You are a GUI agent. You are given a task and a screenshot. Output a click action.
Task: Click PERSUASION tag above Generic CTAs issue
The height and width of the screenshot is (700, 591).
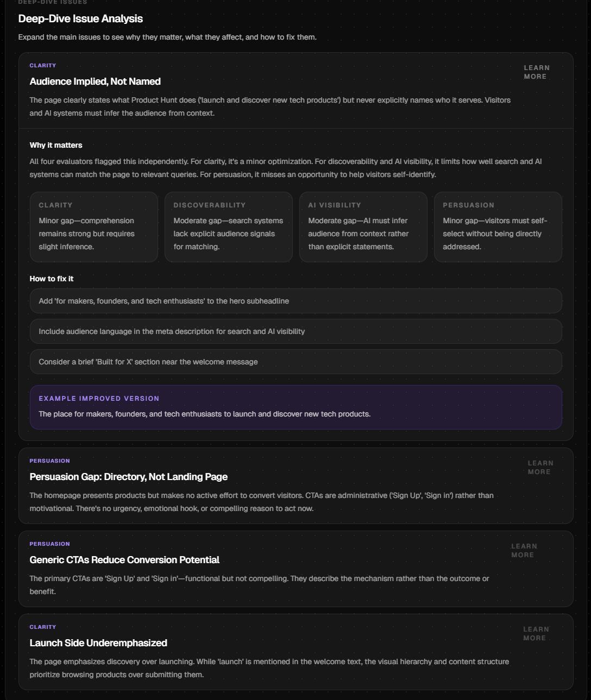[x=49, y=544]
